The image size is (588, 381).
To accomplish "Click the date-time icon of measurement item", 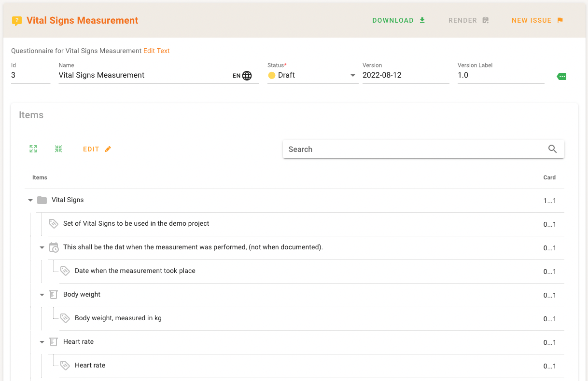I will point(54,247).
